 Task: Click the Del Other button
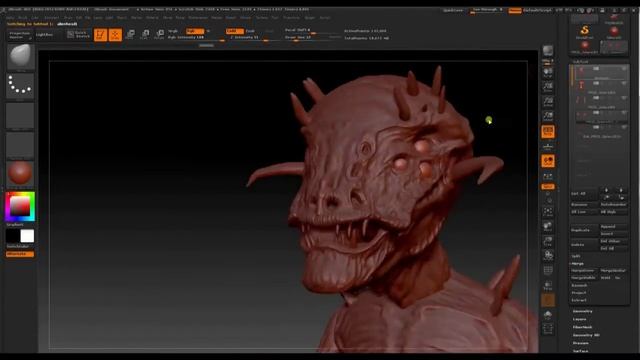pos(613,241)
